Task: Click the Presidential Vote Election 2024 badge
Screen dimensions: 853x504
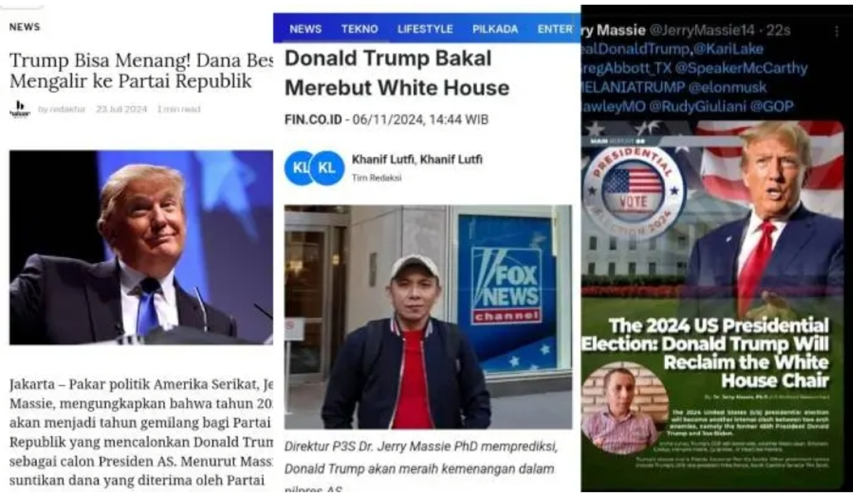Action: 633,193
